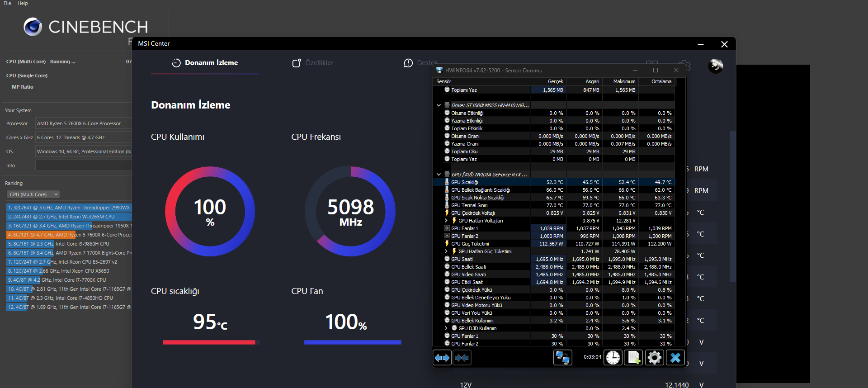
Task: Sort by the Gerçek column header
Action: [x=548, y=81]
